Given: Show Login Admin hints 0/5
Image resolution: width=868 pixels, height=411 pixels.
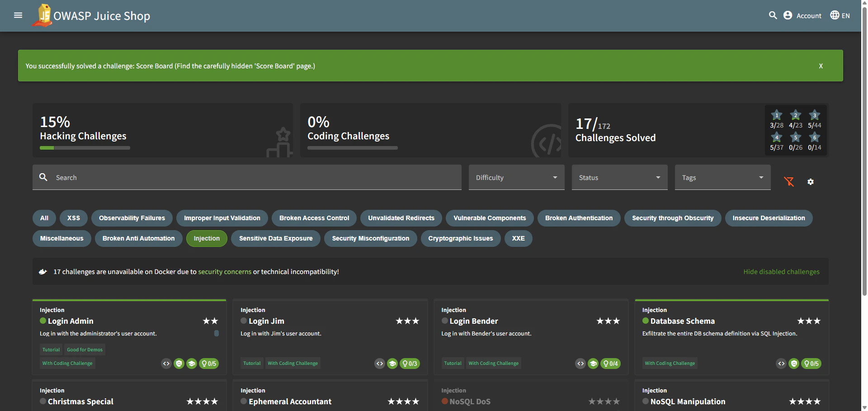Looking at the screenshot, I should (x=209, y=364).
